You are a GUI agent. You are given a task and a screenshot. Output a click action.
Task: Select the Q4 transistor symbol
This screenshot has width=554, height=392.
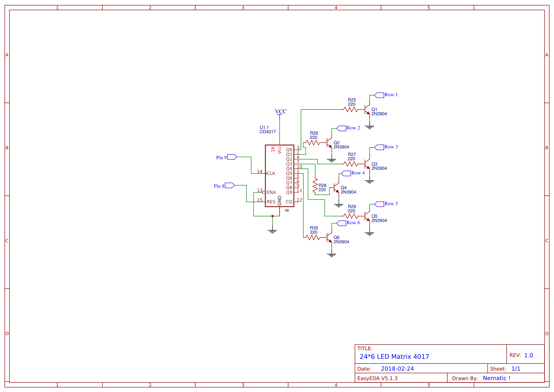pos(336,188)
